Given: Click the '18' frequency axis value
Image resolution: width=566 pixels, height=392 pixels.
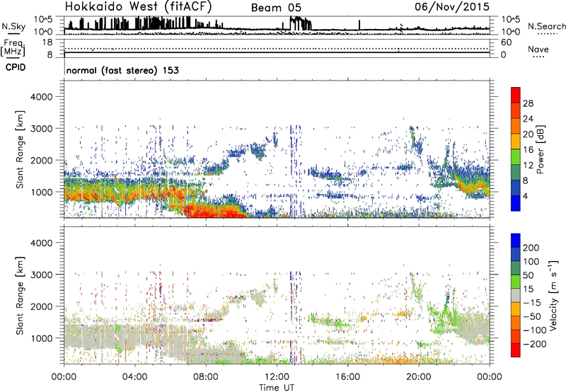Looking at the screenshot, I should click(47, 42).
